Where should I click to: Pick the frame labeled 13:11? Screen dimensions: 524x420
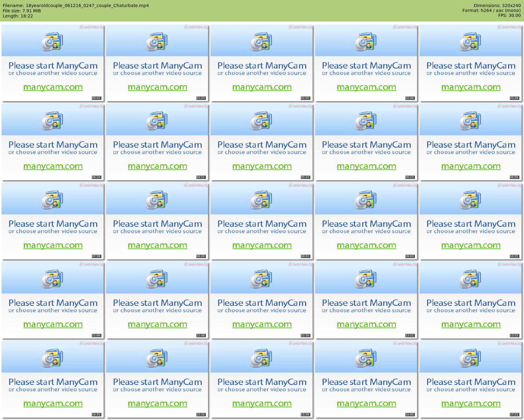tap(366, 300)
